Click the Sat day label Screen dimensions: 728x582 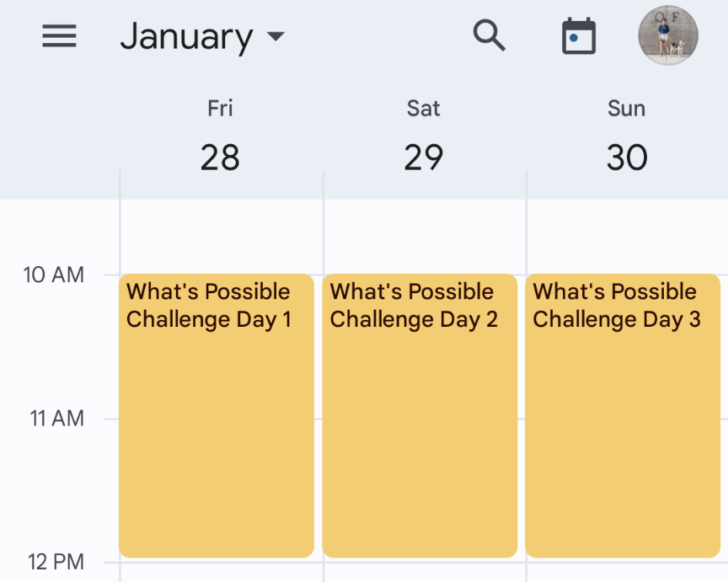click(x=424, y=108)
